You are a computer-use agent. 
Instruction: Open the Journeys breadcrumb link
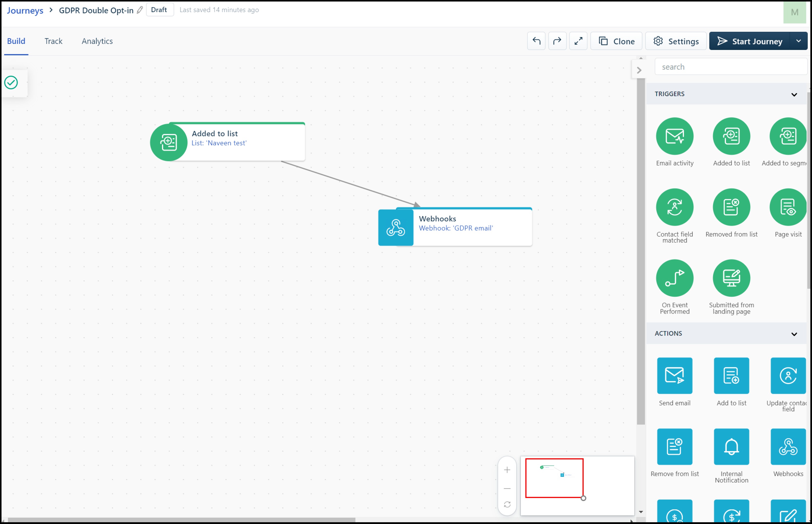click(x=25, y=10)
